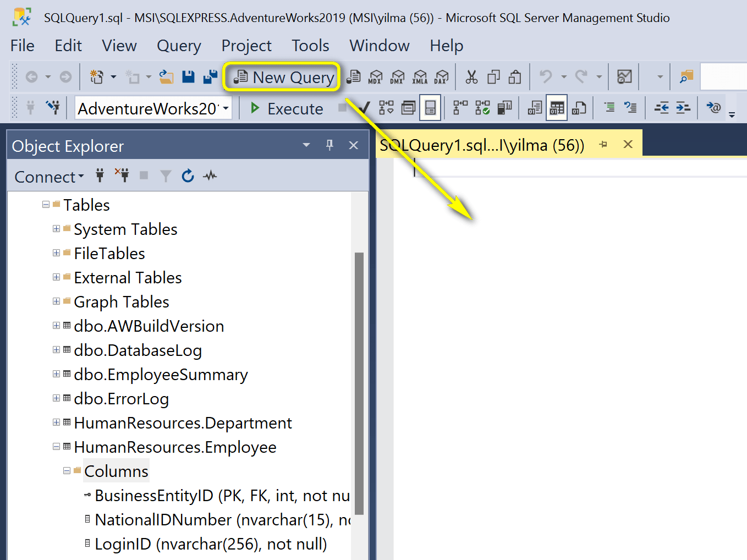747x560 pixels.
Task: Refresh the Object Explorer tree
Action: tap(188, 175)
